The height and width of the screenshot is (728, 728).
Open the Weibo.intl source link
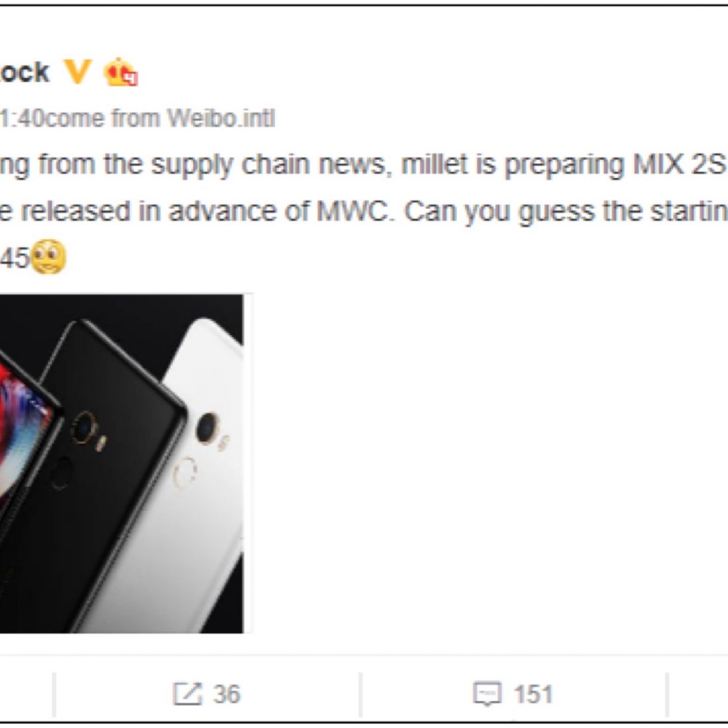[x=220, y=119]
